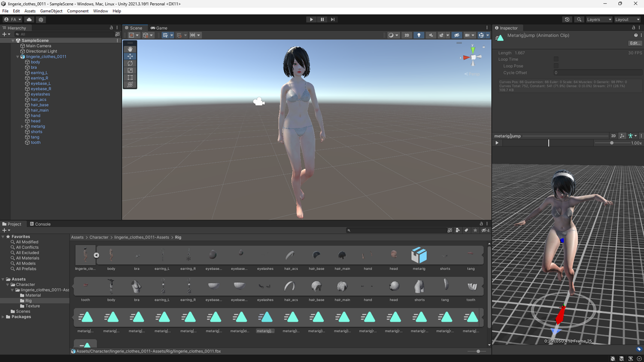The image size is (644, 362).
Task: Select All Materials favorite search
Action: (27, 258)
